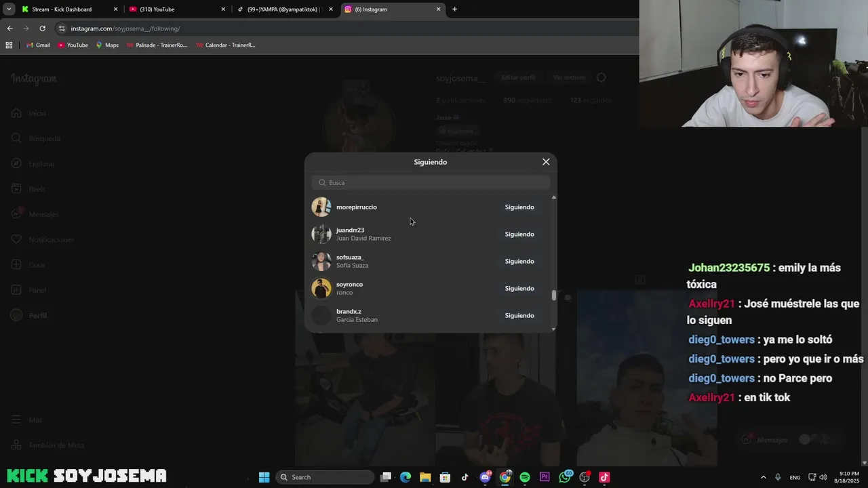The height and width of the screenshot is (488, 868).
Task: Open Búsqueda in the Instagram sidebar
Action: coord(35,138)
